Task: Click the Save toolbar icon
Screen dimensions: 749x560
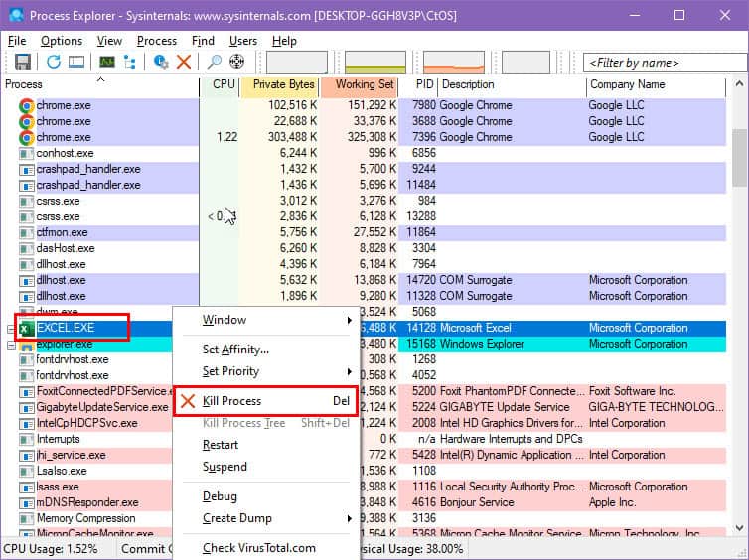Action: (x=23, y=62)
